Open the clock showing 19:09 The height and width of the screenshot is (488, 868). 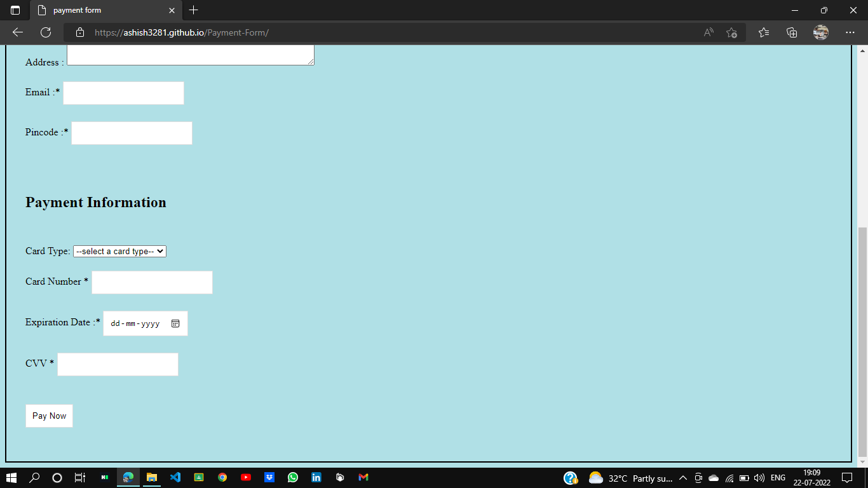pyautogui.click(x=811, y=478)
